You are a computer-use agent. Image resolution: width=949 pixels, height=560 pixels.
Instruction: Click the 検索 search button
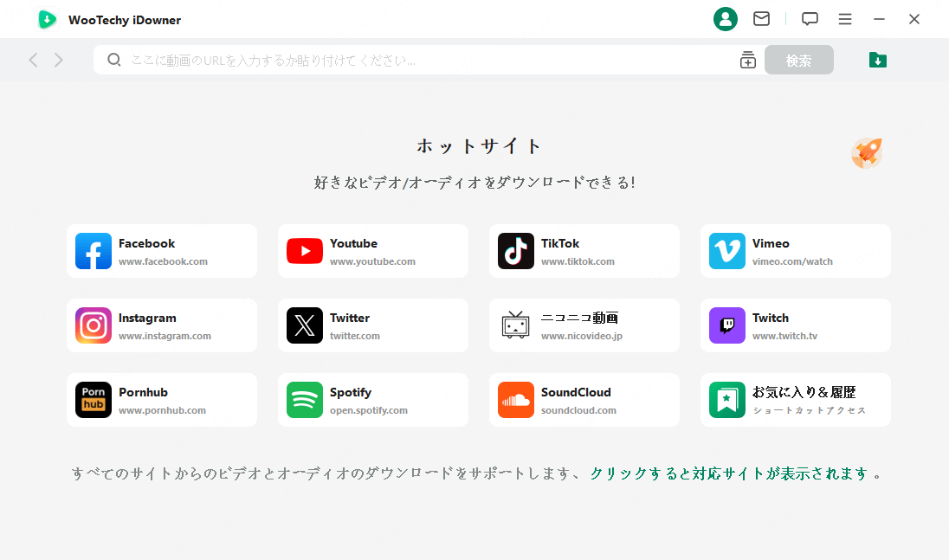pos(799,60)
